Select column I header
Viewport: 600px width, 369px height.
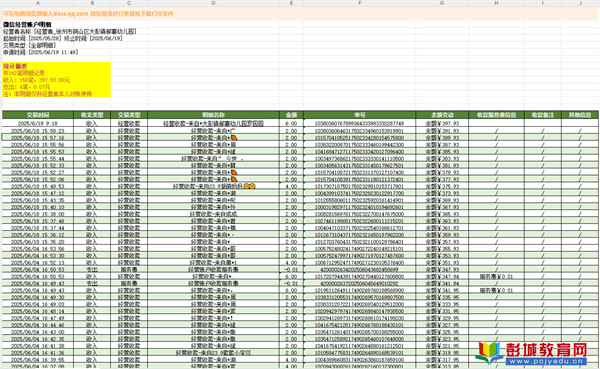[543, 3]
